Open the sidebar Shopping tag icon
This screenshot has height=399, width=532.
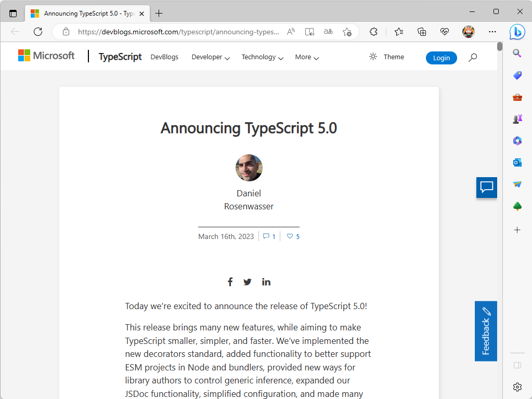pos(517,75)
